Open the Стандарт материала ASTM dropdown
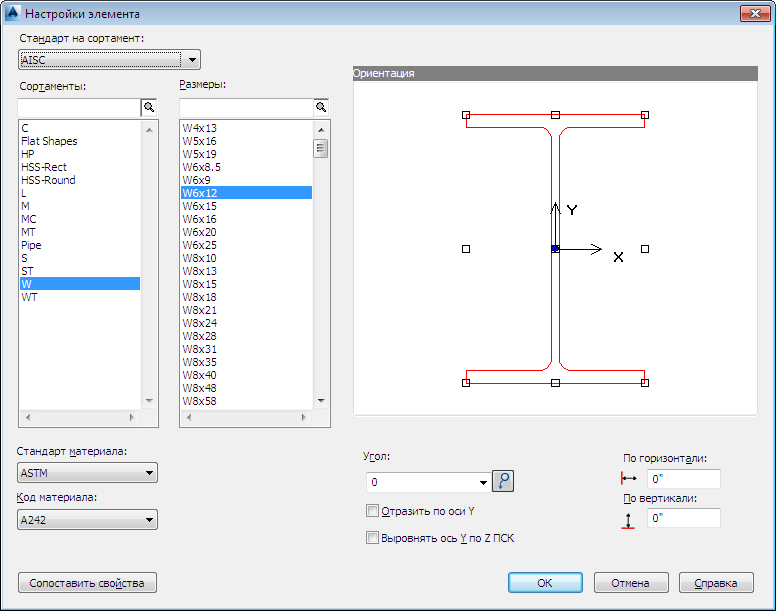Screen dimensions: 776x611 87,473
